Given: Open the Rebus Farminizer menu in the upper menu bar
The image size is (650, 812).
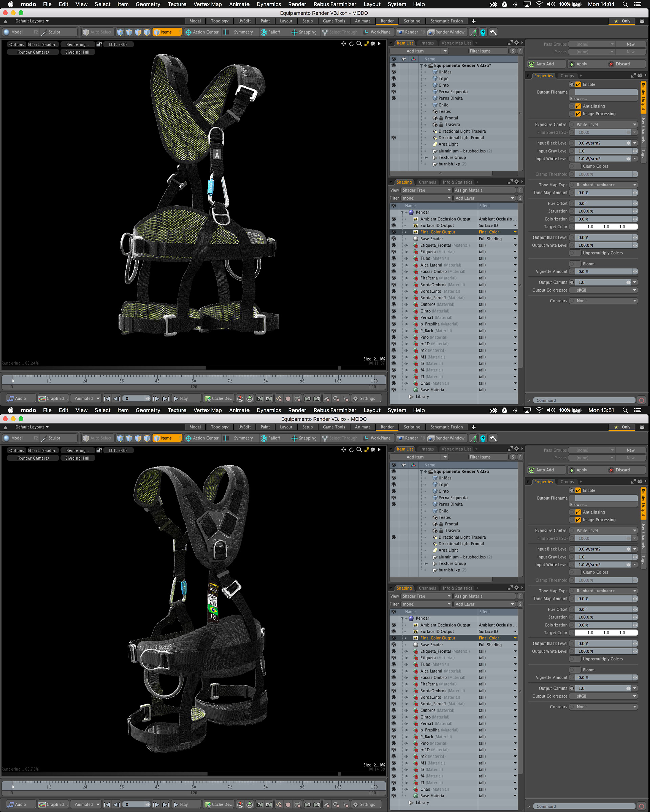Looking at the screenshot, I should pyautogui.click(x=334, y=4).
